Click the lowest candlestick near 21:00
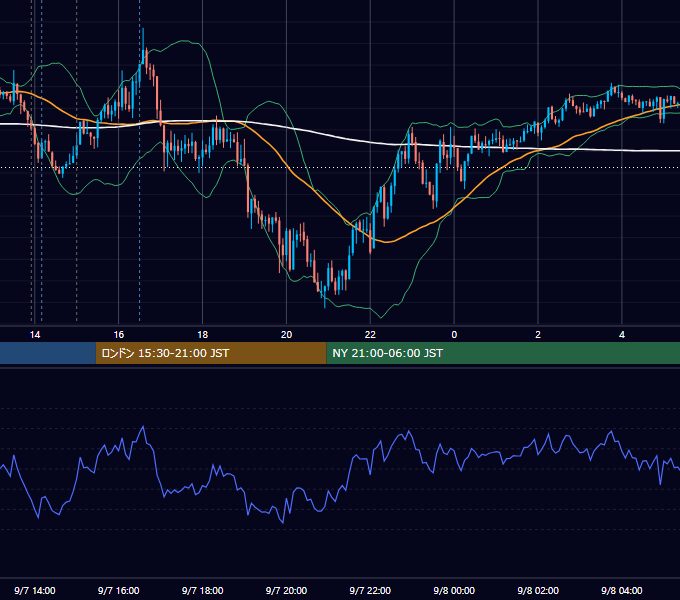The width and height of the screenshot is (680, 600). click(324, 295)
